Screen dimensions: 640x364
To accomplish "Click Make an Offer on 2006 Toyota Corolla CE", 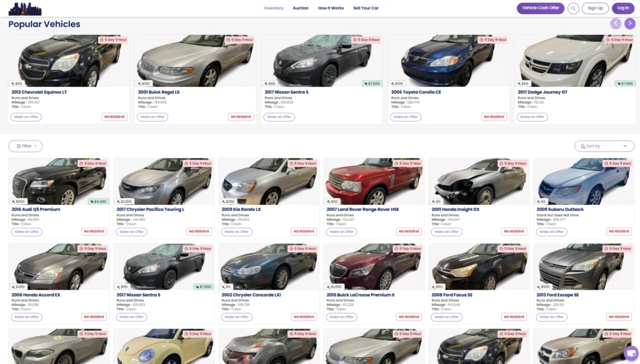I will [405, 117].
